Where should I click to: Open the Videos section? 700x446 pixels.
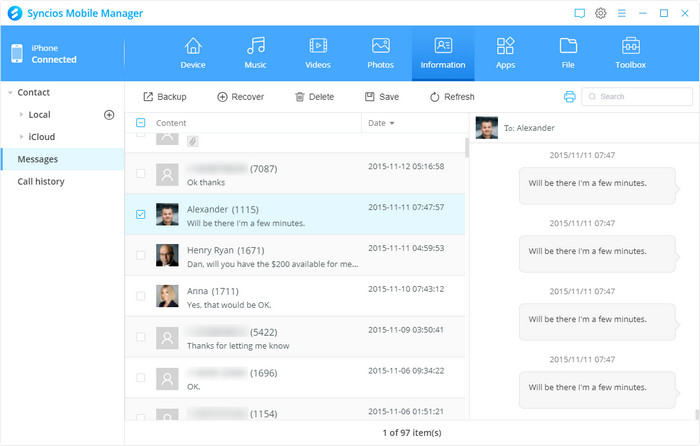[318, 53]
